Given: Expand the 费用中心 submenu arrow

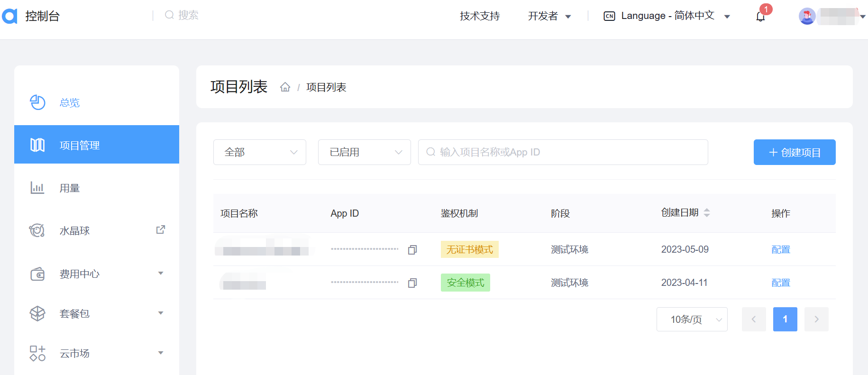Looking at the screenshot, I should pyautogui.click(x=161, y=273).
